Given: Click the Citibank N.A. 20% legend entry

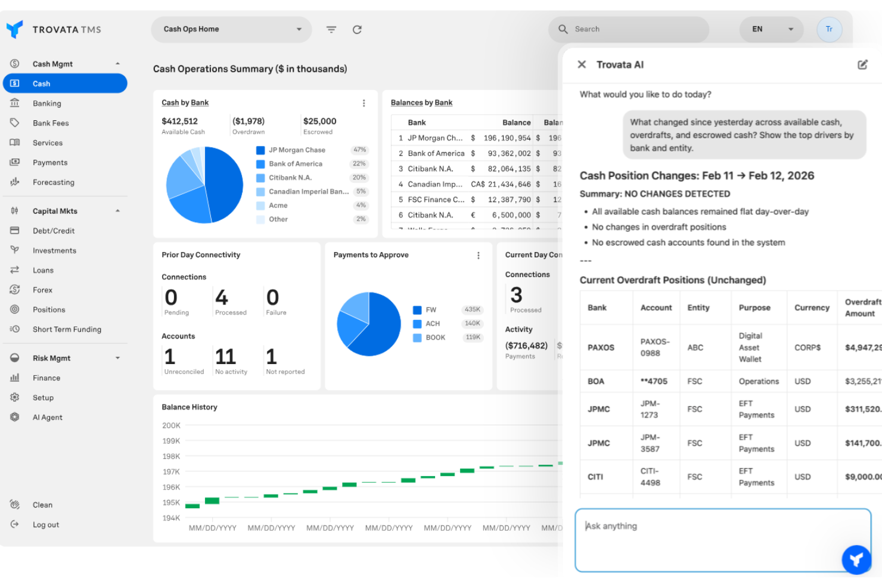Looking at the screenshot, I should tap(312, 178).
